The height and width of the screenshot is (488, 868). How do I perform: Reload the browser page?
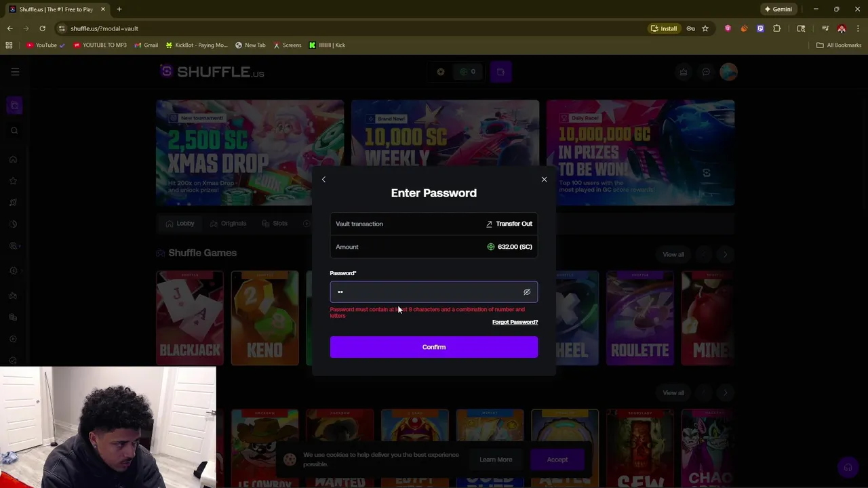(42, 28)
